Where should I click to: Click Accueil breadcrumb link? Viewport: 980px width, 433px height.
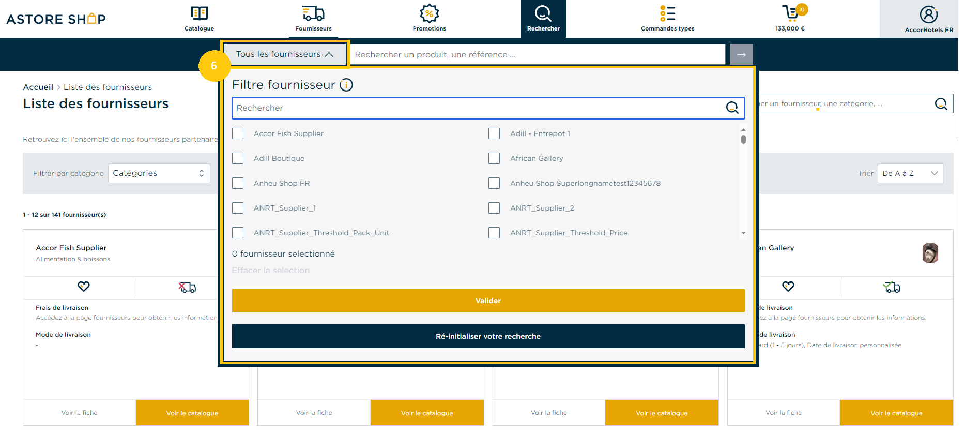[x=38, y=87]
